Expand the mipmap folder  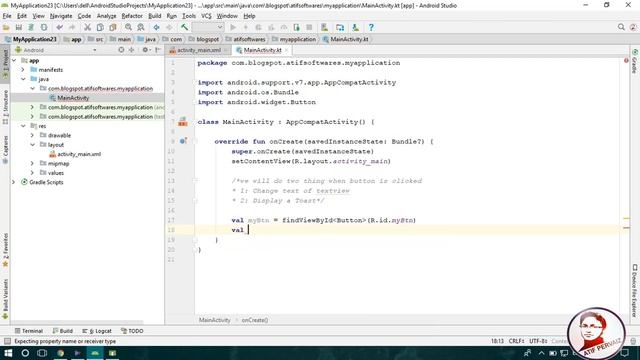[x=32, y=164]
